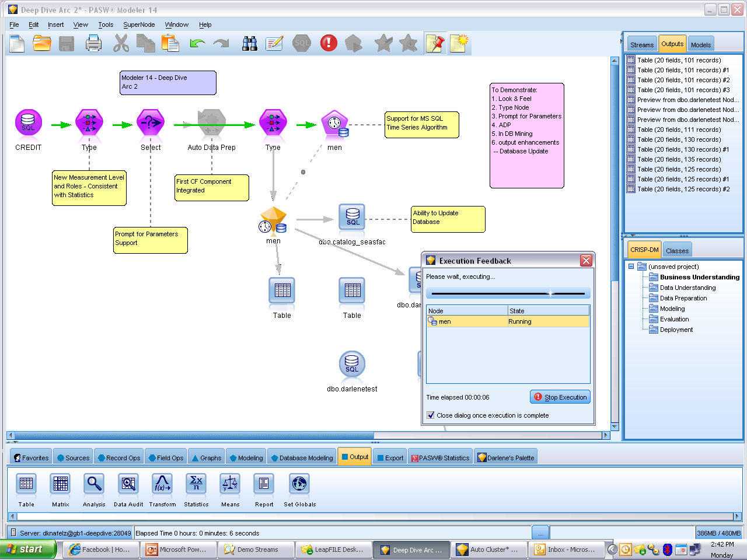This screenshot has width=747, height=560.
Task: Click the Prompt for Parameters Support comment
Action: point(151,240)
